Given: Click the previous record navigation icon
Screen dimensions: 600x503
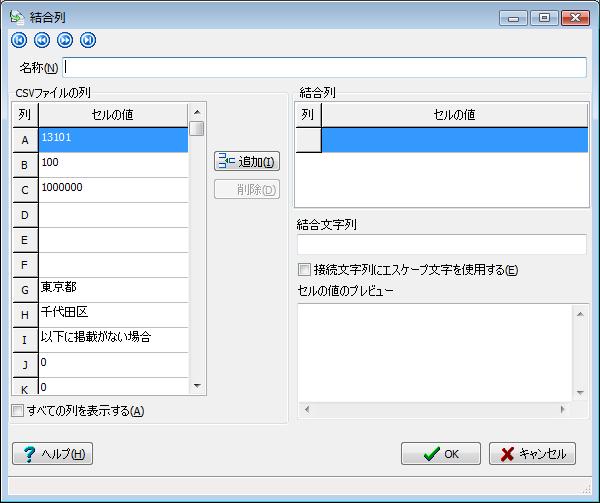Looking at the screenshot, I should point(42,40).
